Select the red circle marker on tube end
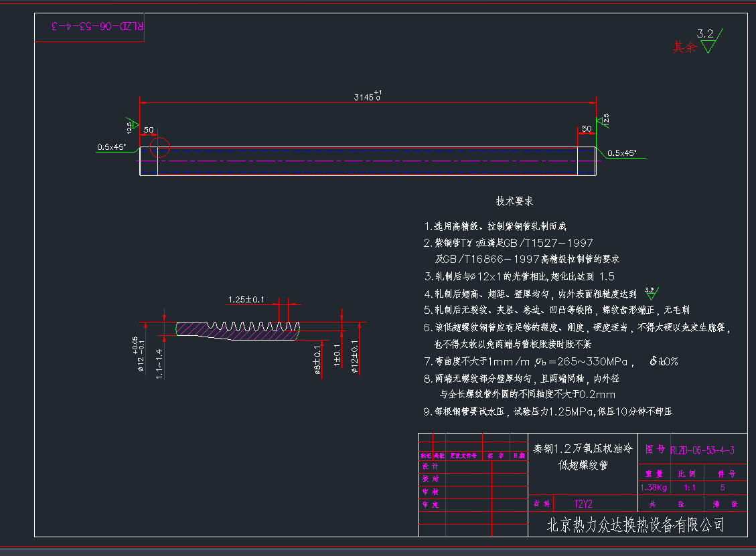Viewport: 756px width, 556px height. [160, 147]
